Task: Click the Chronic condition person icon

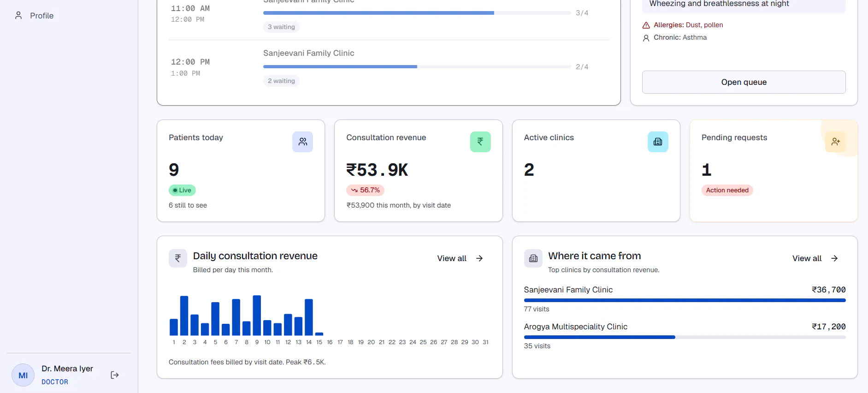Action: pos(646,38)
